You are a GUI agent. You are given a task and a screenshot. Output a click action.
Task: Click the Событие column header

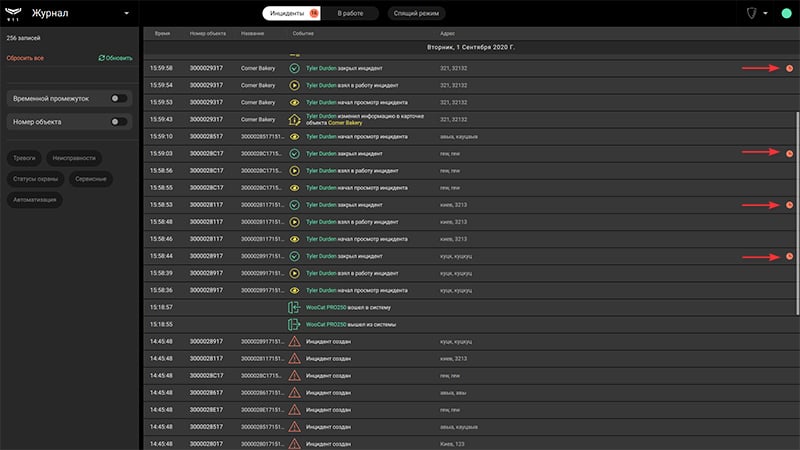303,34
